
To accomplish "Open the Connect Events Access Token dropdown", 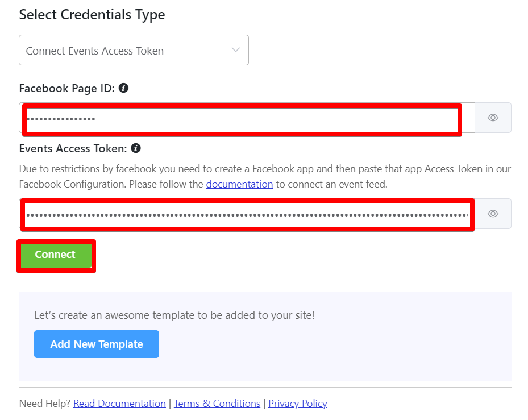I will click(134, 50).
